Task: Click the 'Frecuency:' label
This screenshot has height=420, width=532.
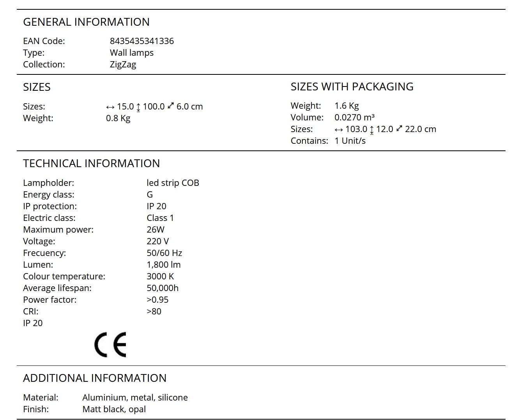Action: pyautogui.click(x=44, y=253)
